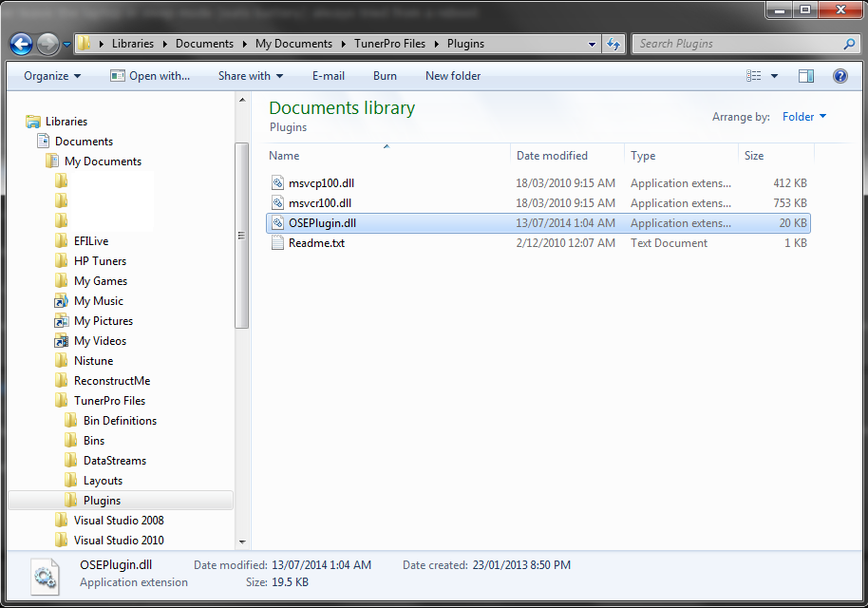Open the Bin Definitions folder
The height and width of the screenshot is (608, 868).
(x=120, y=420)
